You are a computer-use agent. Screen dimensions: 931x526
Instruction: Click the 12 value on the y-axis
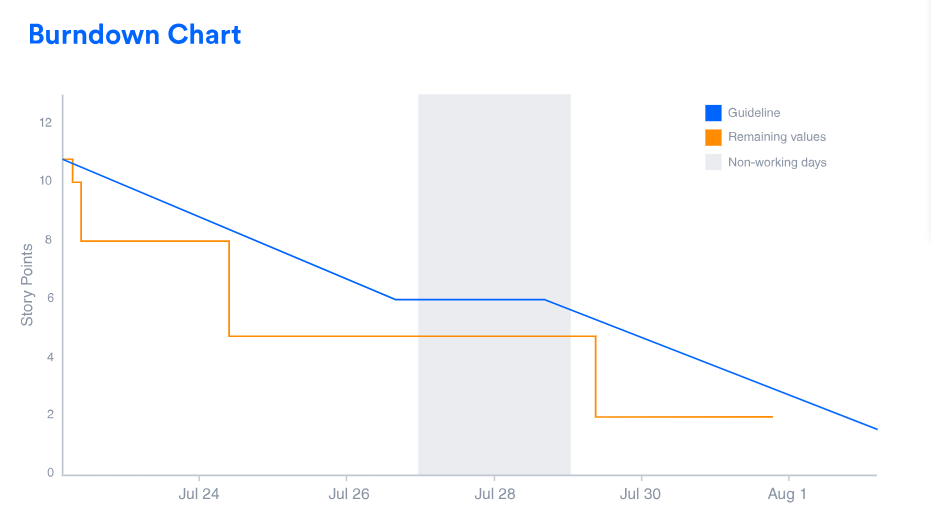(x=45, y=123)
